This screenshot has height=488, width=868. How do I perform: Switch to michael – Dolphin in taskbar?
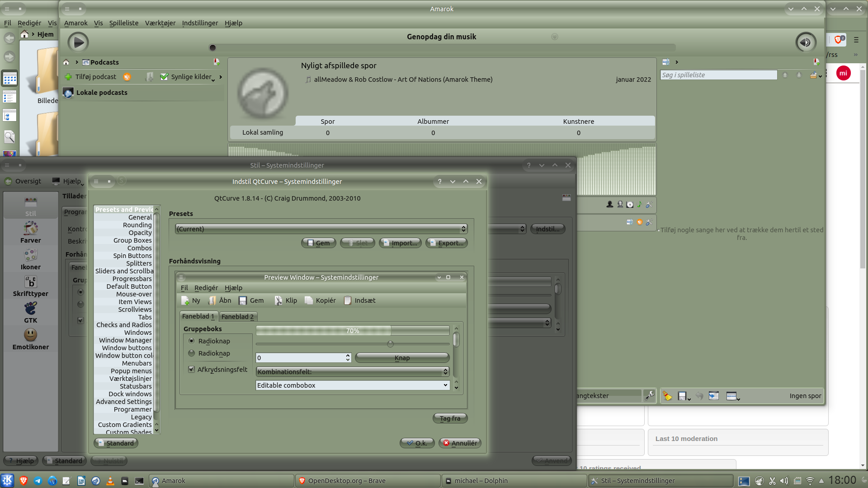click(x=514, y=481)
